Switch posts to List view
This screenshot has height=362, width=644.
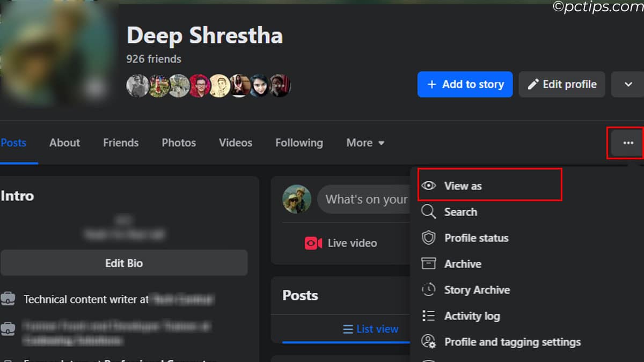(370, 329)
